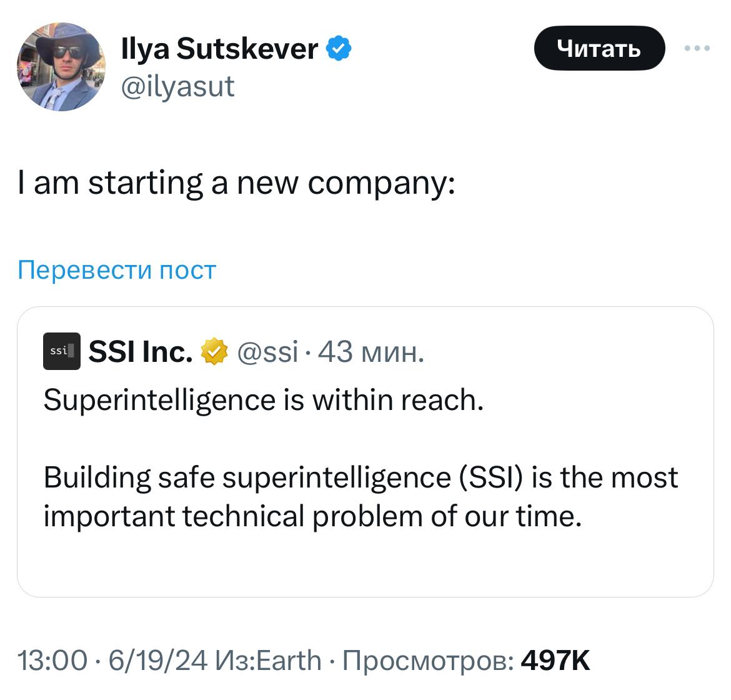Click the Ilya Sutskever display name

click(220, 49)
